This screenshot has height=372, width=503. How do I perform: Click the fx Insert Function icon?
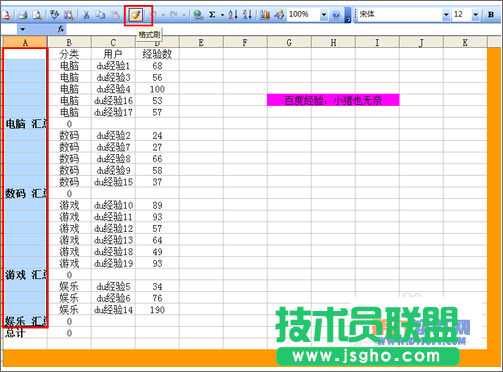[x=61, y=29]
